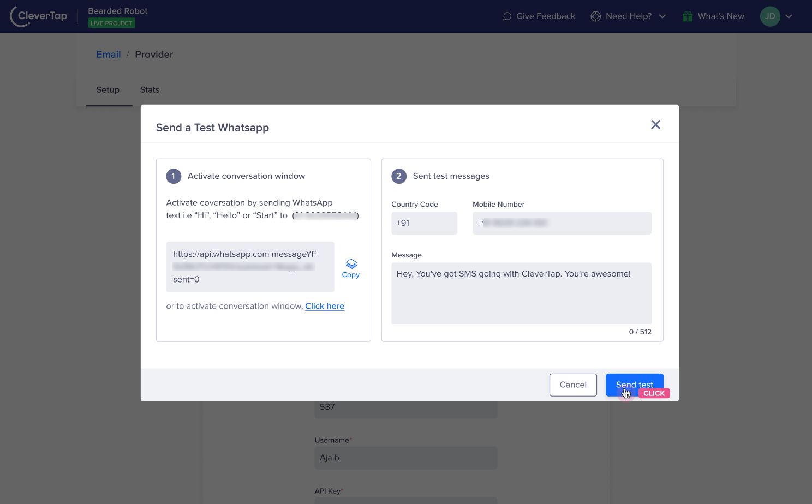Image resolution: width=812 pixels, height=504 pixels.
Task: Open Give Feedback chat icon
Action: (x=507, y=16)
